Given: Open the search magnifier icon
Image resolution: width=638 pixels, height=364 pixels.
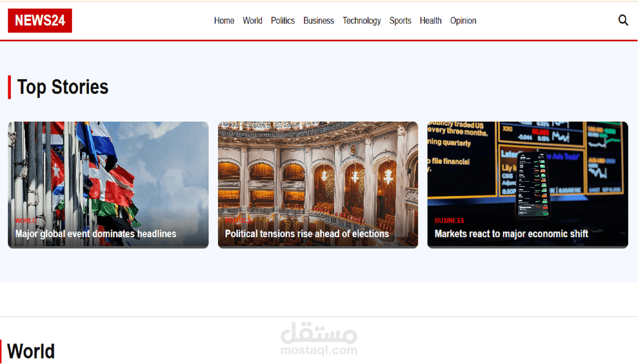Looking at the screenshot, I should (623, 20).
